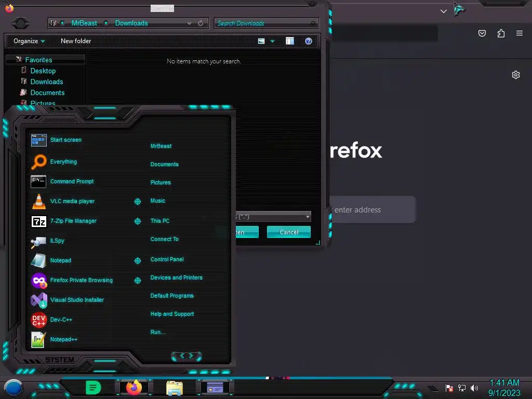The height and width of the screenshot is (399, 532).
Task: Open 7-Zip File Manager
Action: pyautogui.click(x=64, y=221)
